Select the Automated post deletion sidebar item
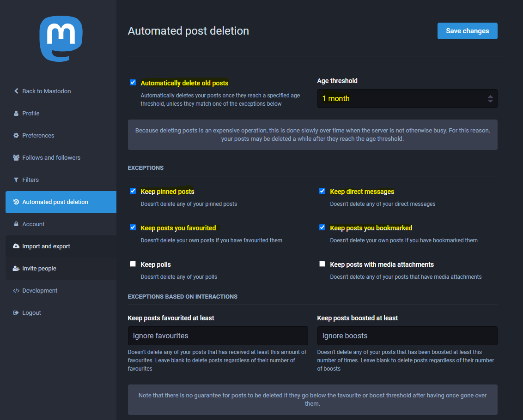This screenshot has width=523, height=420. click(55, 202)
